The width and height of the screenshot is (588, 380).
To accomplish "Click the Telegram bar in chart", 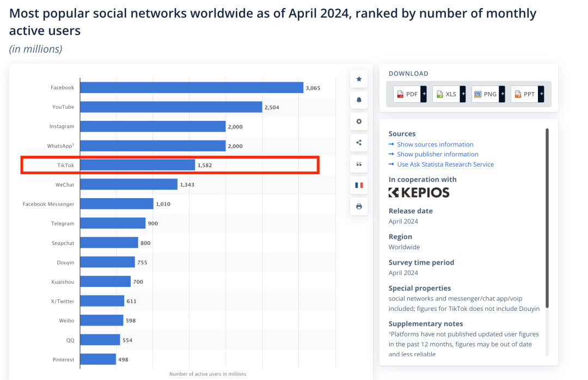I will pos(113,223).
